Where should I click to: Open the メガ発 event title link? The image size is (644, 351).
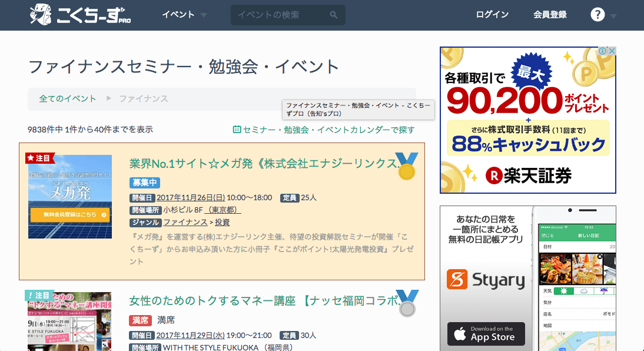point(262,163)
